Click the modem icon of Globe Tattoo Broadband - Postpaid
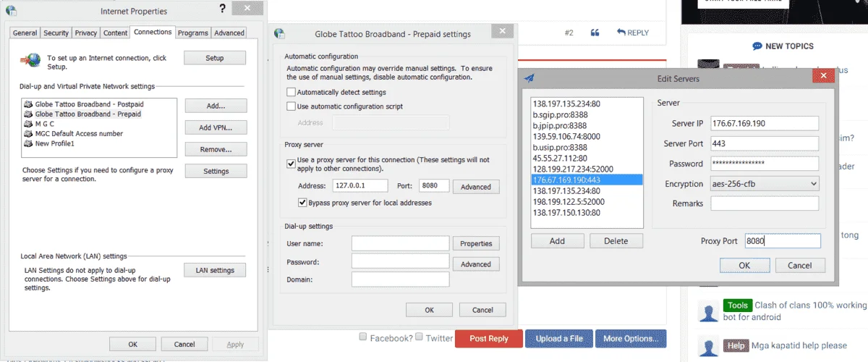This screenshot has height=362, width=868. pyautogui.click(x=29, y=104)
